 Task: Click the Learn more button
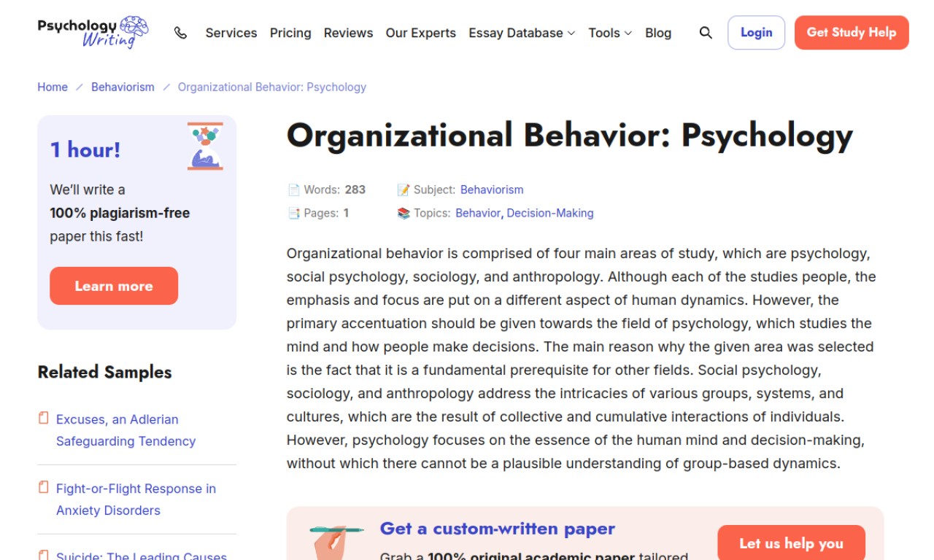[114, 286]
